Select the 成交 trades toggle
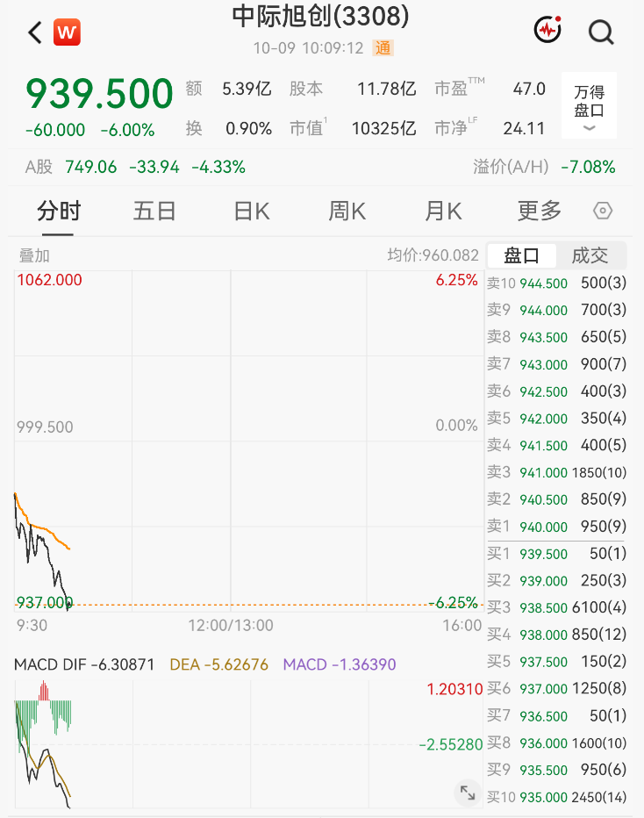Screen dimensions: 644x818 click(590, 255)
